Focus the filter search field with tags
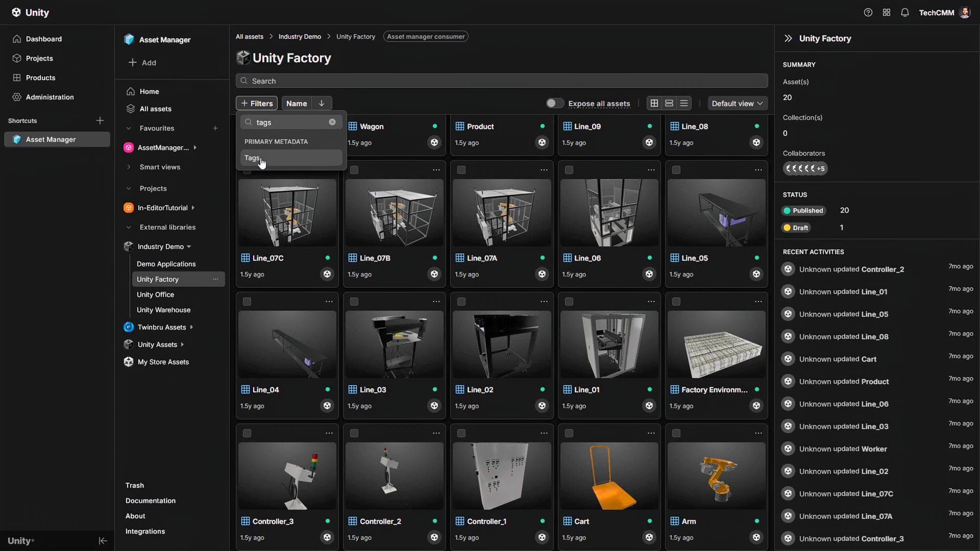Viewport: 980px width, 551px height. (291, 122)
